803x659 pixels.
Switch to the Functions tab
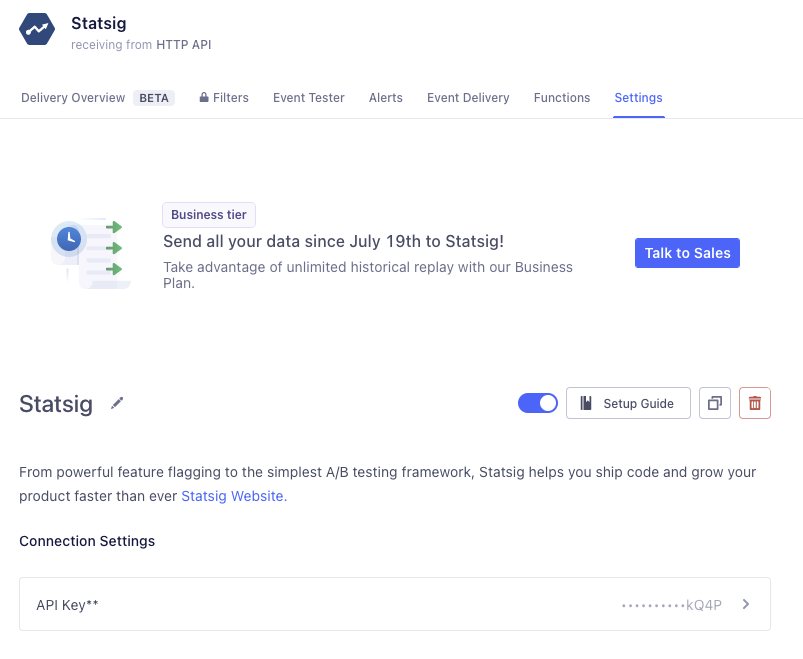(x=562, y=98)
